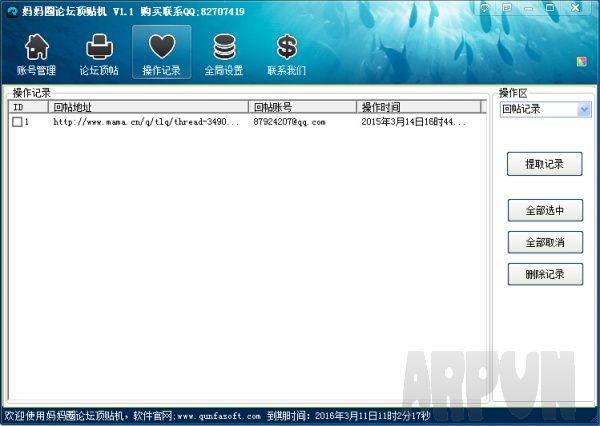Close the 妈妈圈论坛顶贴机 window
The width and height of the screenshot is (600, 426).
575,8
